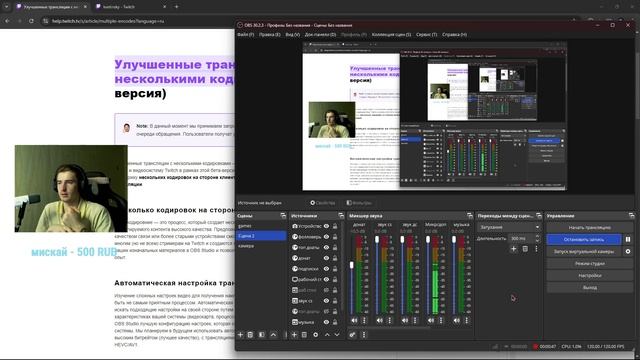Viewport: 640px width, 360px height.
Task: Add a new scene with the plus icon in Сцены
Action: click(x=240, y=335)
